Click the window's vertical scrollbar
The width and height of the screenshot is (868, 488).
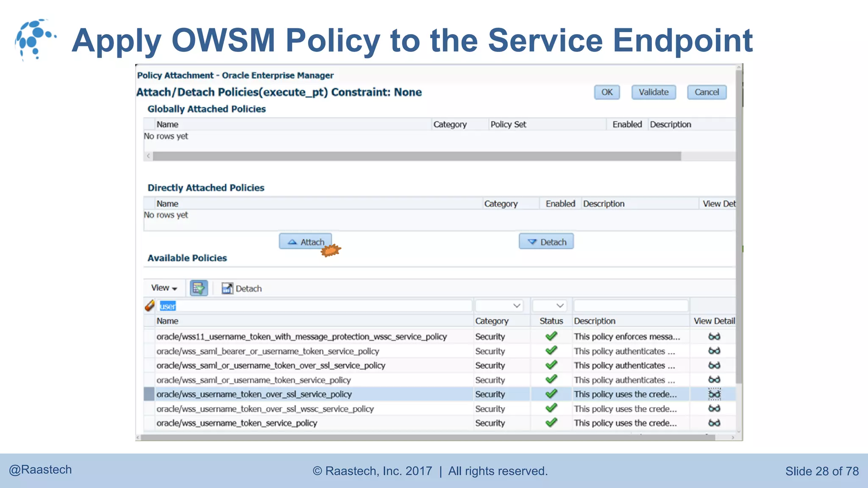point(739,227)
